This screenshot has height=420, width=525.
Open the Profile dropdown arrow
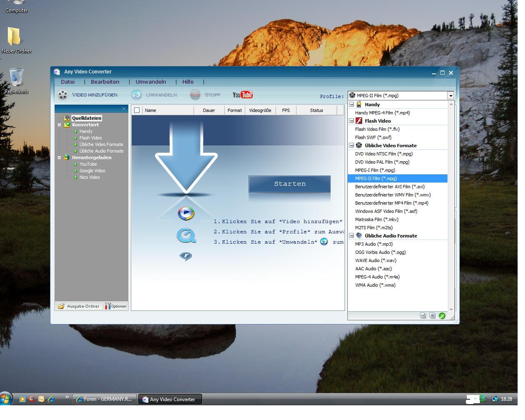click(450, 96)
